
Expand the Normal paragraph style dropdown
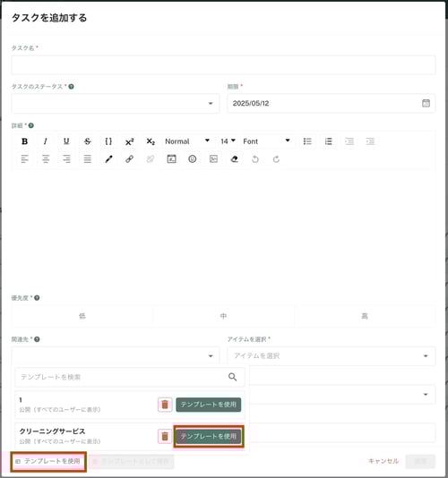point(187,141)
